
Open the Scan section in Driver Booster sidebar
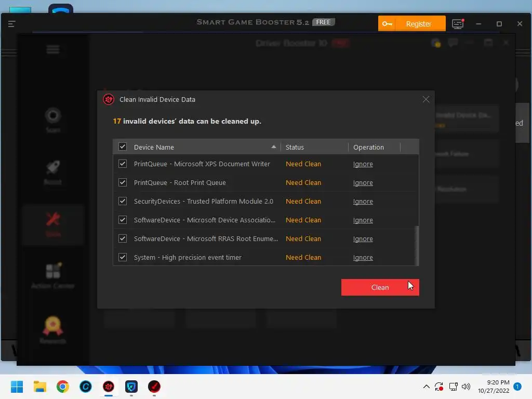[x=53, y=120]
